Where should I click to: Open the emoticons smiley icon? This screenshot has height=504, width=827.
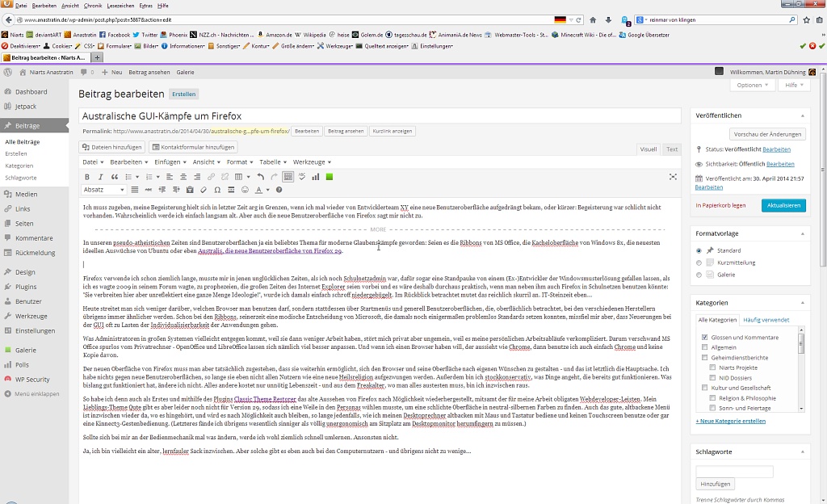tap(245, 190)
